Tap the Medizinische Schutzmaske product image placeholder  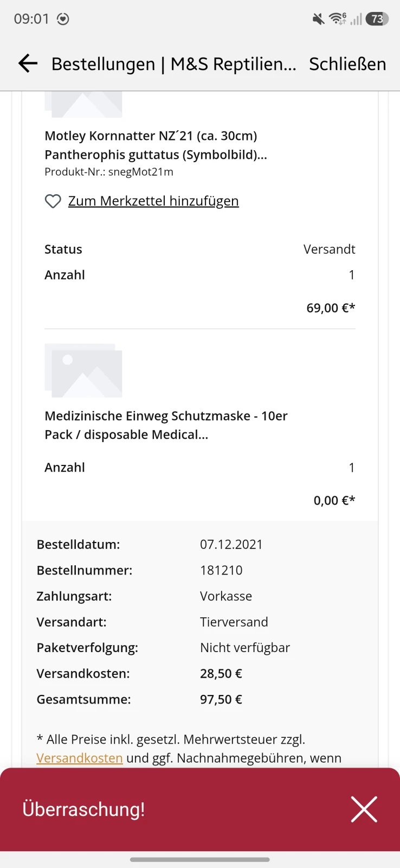[x=83, y=371]
